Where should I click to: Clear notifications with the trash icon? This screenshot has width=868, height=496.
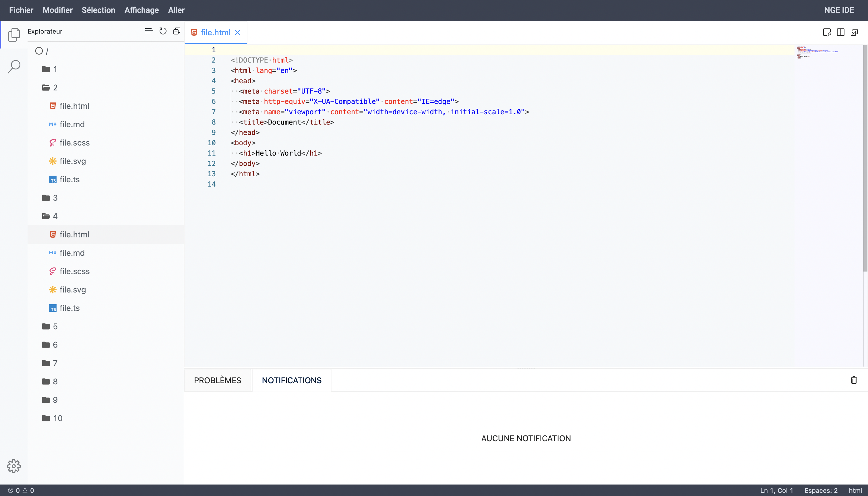(854, 380)
